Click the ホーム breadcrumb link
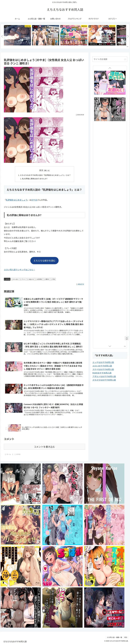The image size is (130, 644). (9, 454)
